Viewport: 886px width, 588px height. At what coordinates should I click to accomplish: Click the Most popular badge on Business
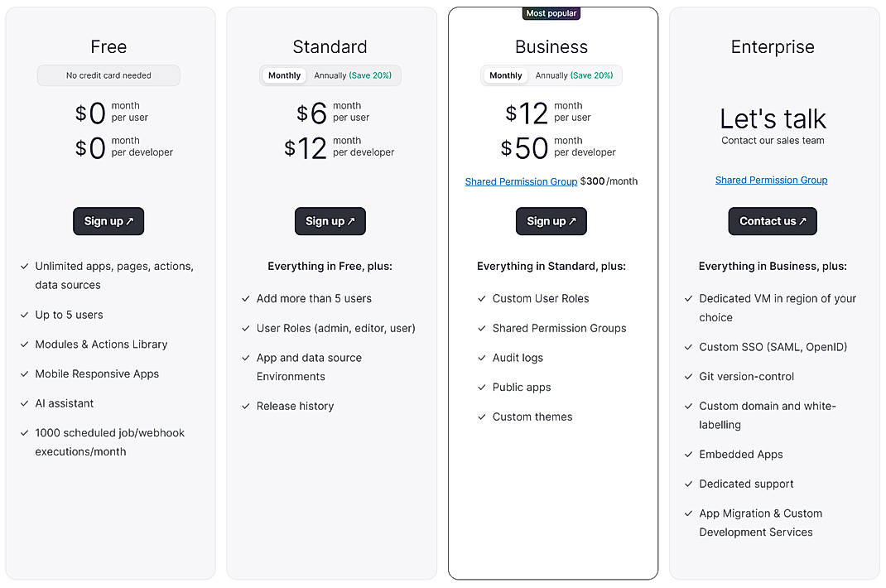(x=551, y=13)
